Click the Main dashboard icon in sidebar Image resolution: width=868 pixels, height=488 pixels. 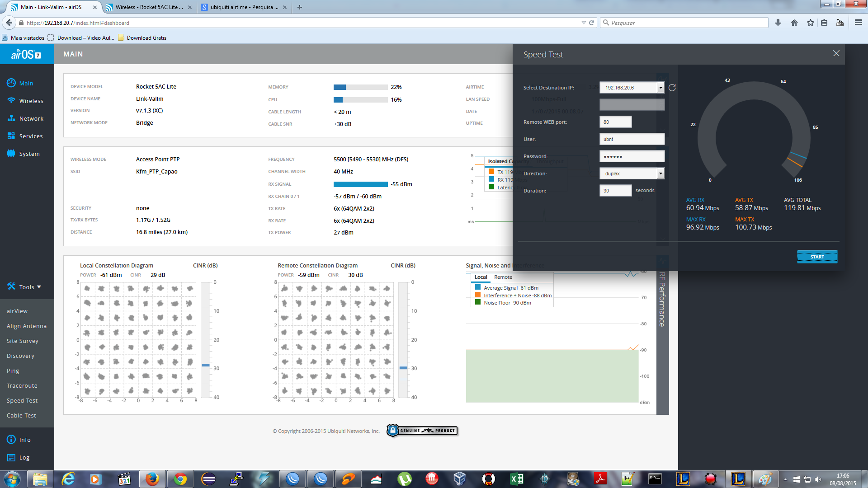[11, 83]
